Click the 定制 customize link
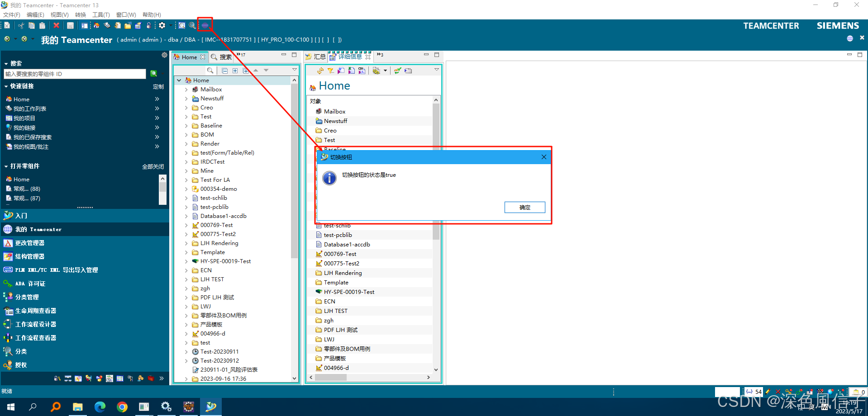 (158, 87)
